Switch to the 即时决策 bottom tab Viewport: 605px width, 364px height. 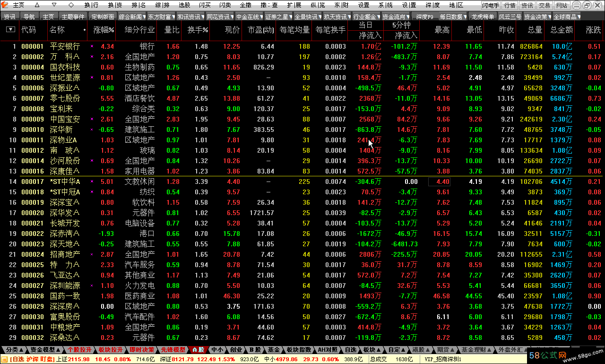(142, 350)
